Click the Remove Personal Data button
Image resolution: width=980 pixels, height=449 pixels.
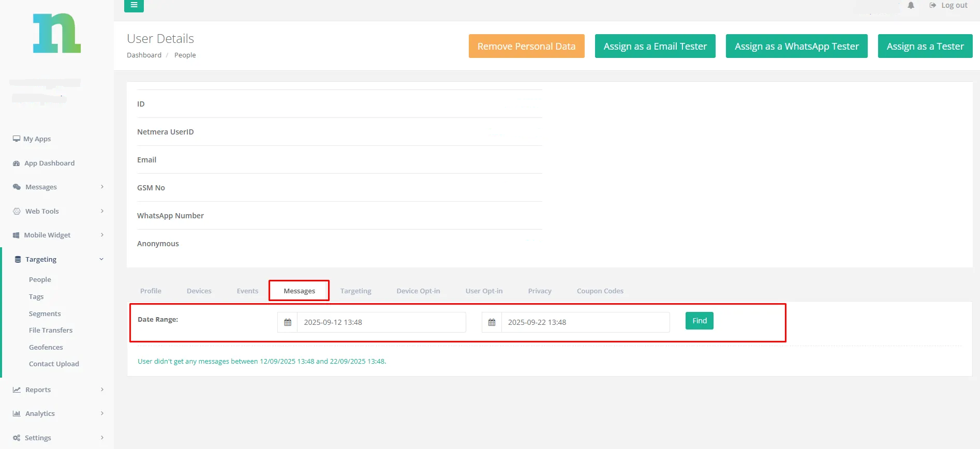tap(526, 46)
